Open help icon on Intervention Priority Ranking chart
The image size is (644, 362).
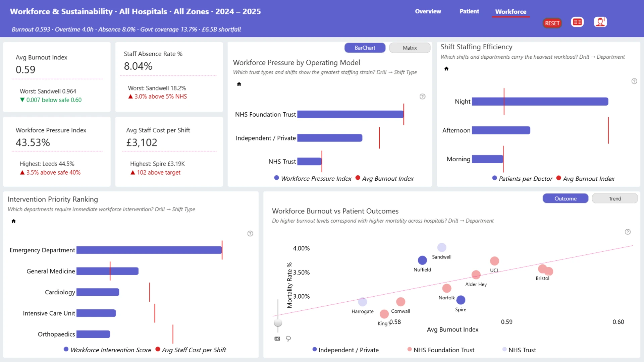tap(250, 234)
